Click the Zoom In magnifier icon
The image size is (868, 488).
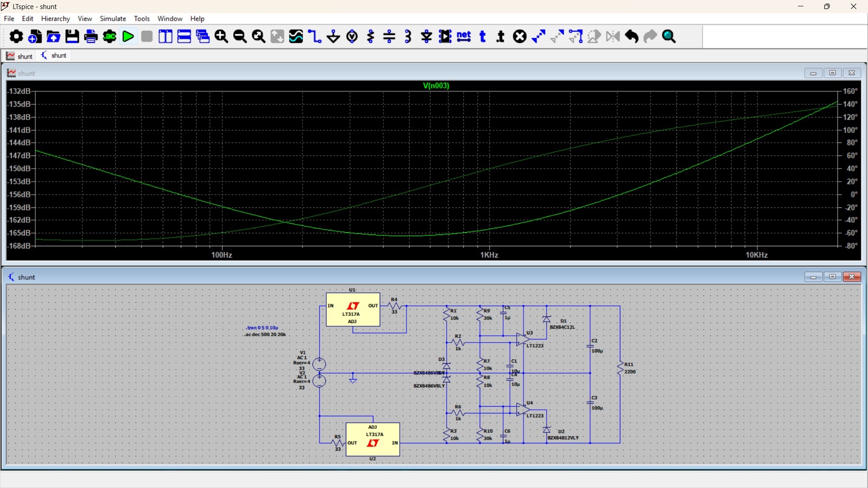(x=222, y=37)
